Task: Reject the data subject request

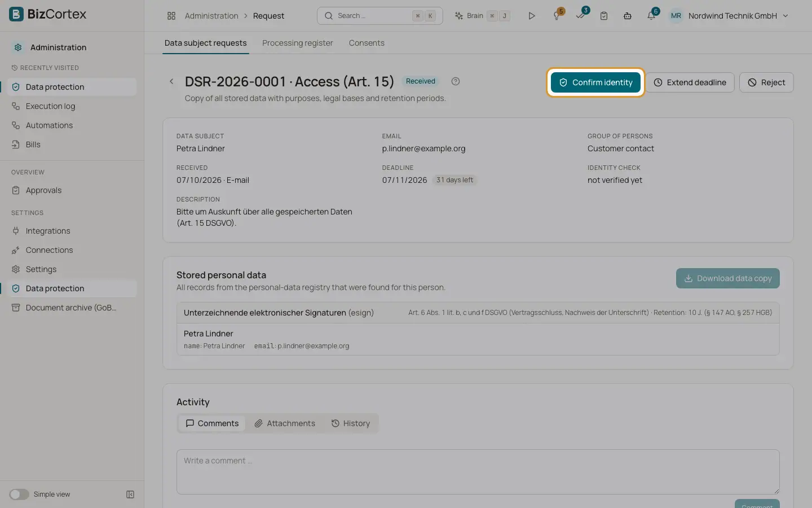Action: [x=766, y=82]
